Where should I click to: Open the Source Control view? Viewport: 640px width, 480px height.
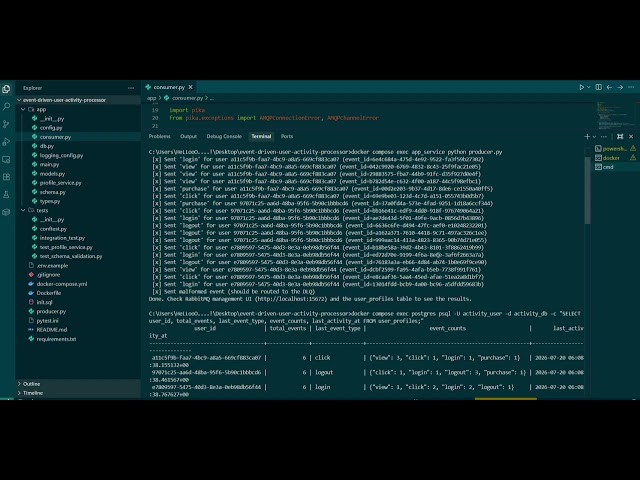6,124
